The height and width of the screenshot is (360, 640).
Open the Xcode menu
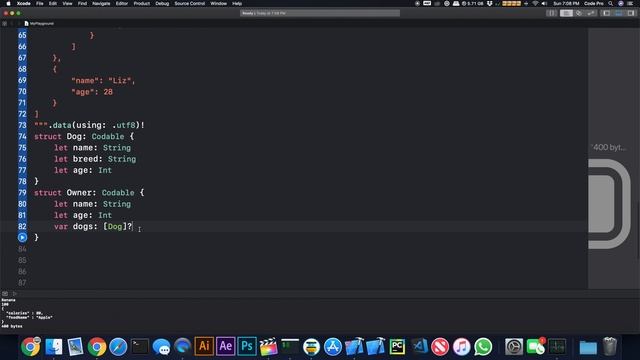[23, 3]
